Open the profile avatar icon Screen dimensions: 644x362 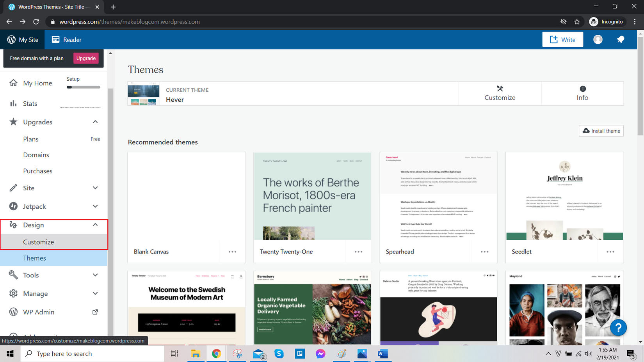(x=598, y=39)
